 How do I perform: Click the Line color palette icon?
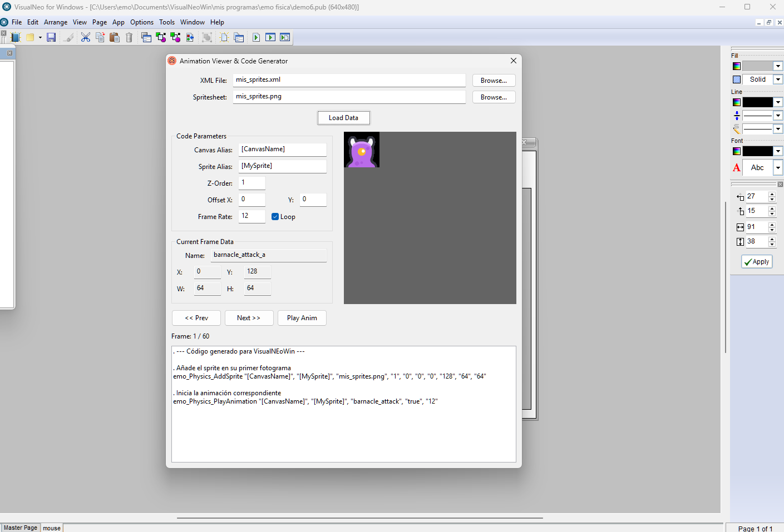(737, 102)
